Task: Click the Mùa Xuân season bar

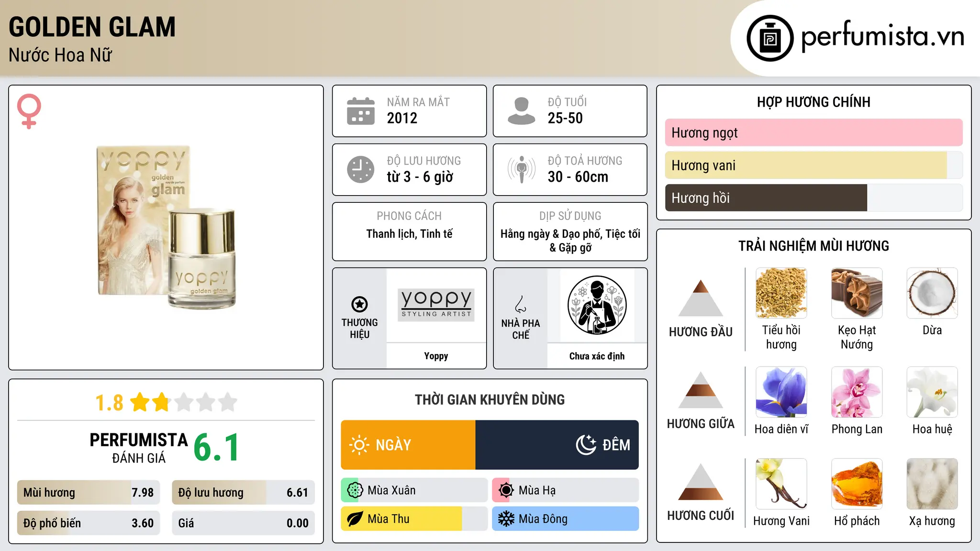Action: 414,490
